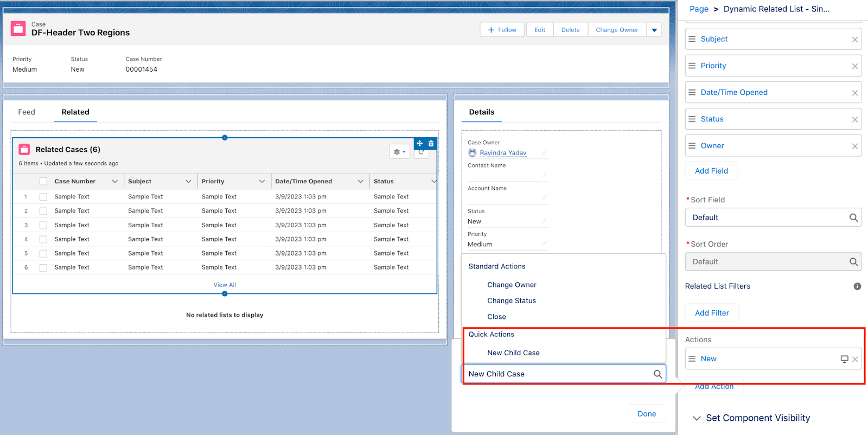Image resolution: width=868 pixels, height=435 pixels.
Task: Click the New Child Case action search field
Action: click(x=564, y=374)
